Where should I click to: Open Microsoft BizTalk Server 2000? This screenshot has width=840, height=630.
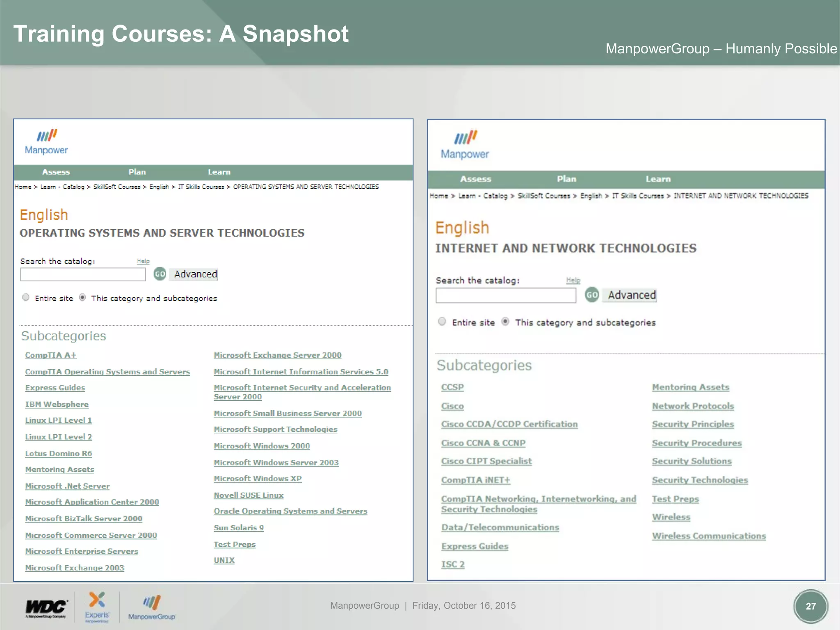(x=84, y=519)
